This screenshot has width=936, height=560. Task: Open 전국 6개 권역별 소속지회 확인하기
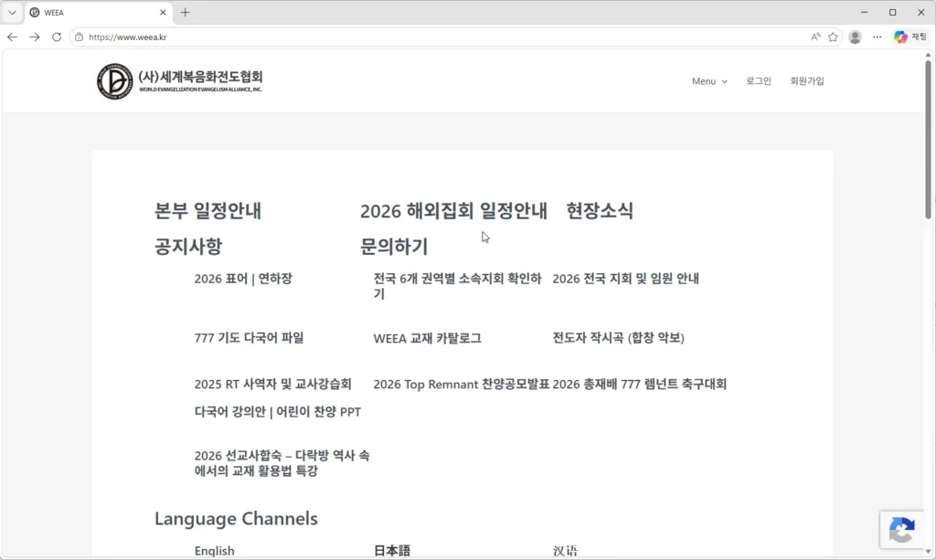[457, 286]
